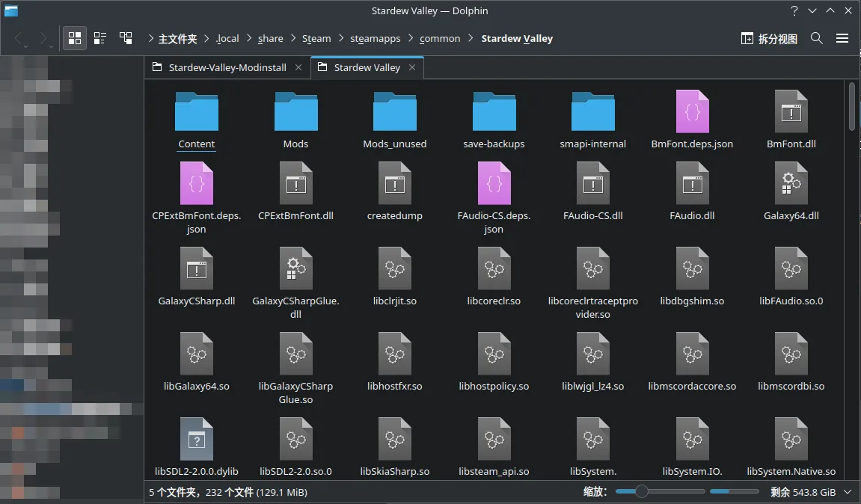Select the Mods folder icon
Screen dimensions: 861x504
[x=295, y=112]
